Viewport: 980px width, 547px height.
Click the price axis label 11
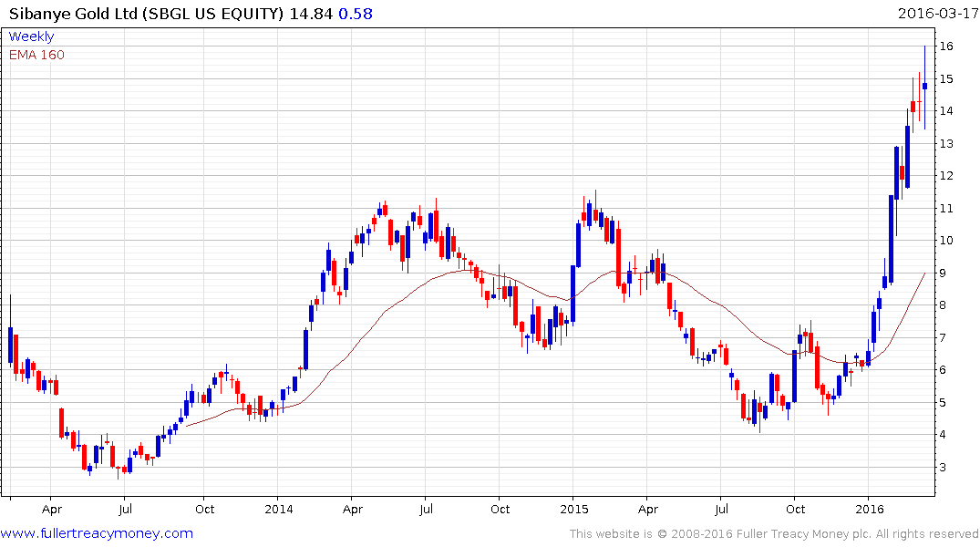946,208
